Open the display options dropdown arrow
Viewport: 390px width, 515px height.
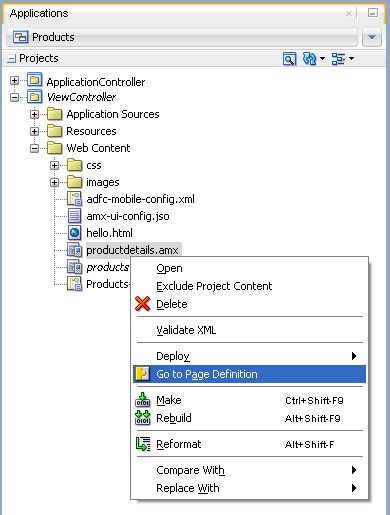[351, 59]
